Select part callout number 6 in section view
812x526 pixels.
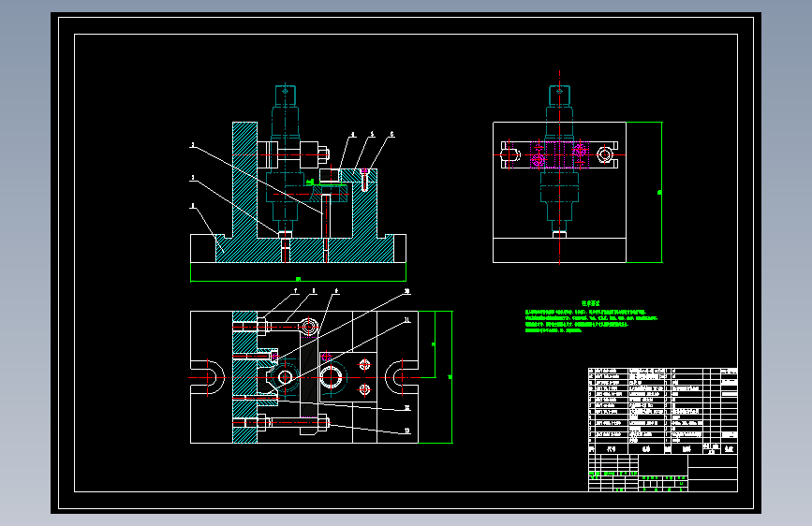coord(392,134)
